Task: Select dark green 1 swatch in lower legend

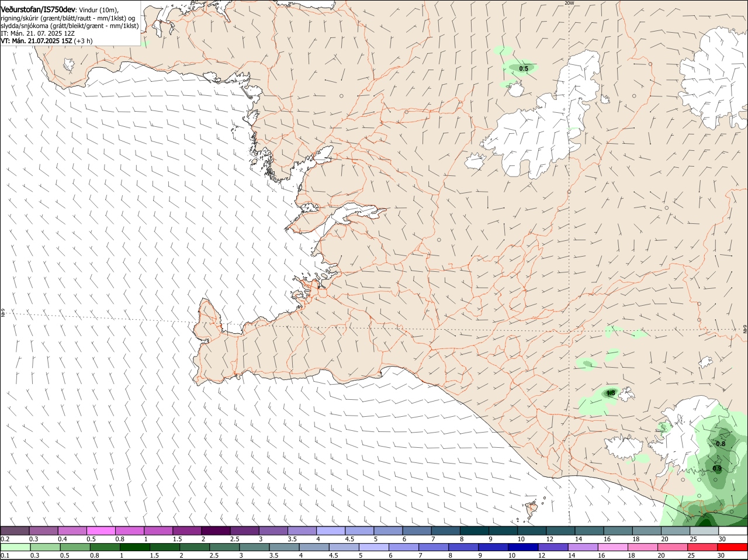Action: (134, 548)
